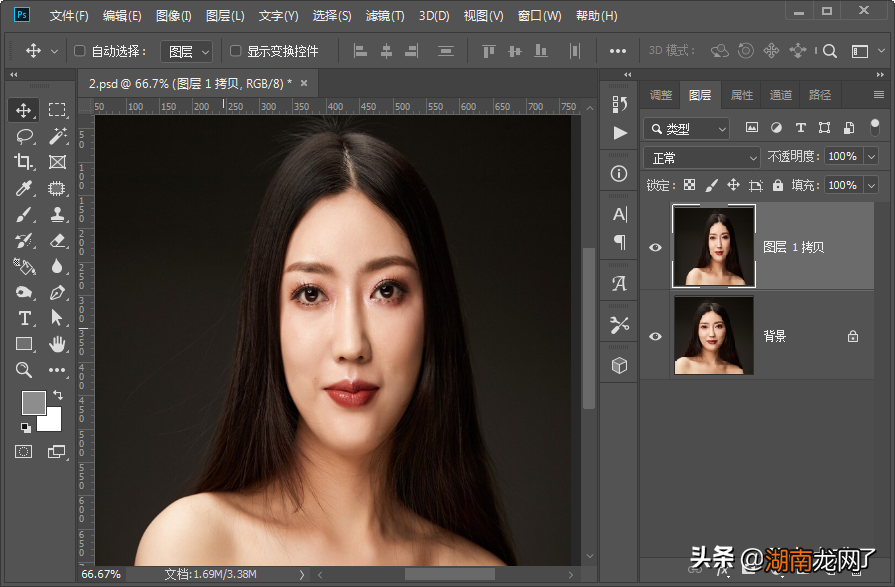The width and height of the screenshot is (895, 587).
Task: Click the 背景 layer thumbnail
Action: 713,336
